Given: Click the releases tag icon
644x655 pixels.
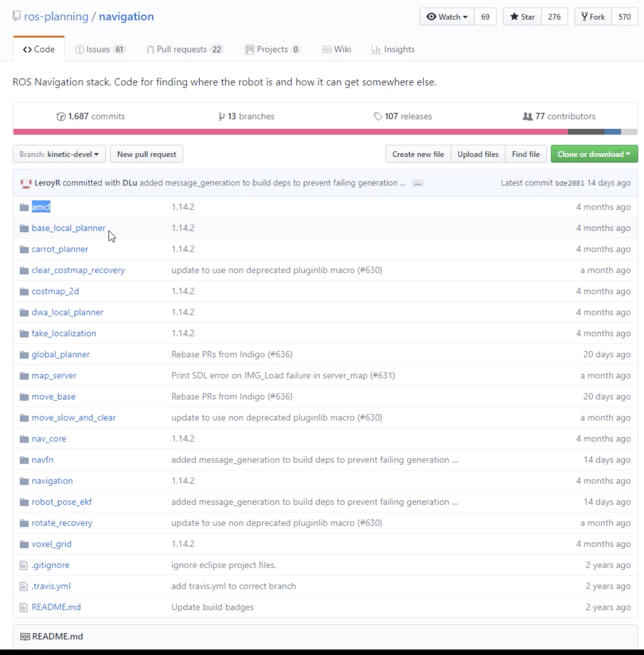Looking at the screenshot, I should coord(378,116).
